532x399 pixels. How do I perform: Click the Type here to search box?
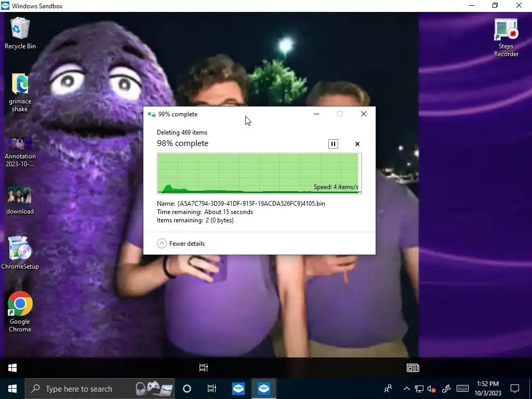tap(100, 389)
